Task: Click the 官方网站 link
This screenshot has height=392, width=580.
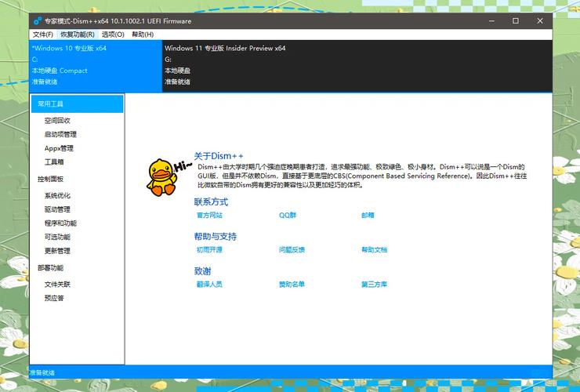Action: (x=209, y=215)
